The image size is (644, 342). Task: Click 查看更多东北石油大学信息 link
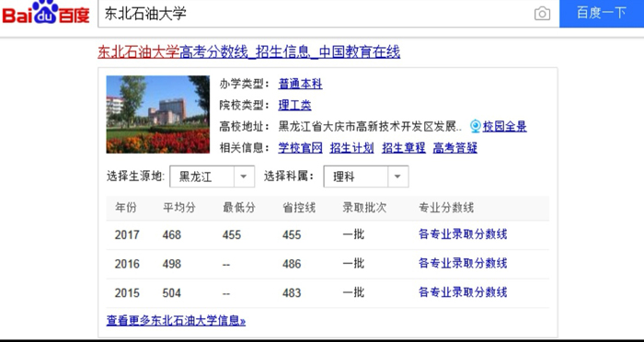[176, 321]
